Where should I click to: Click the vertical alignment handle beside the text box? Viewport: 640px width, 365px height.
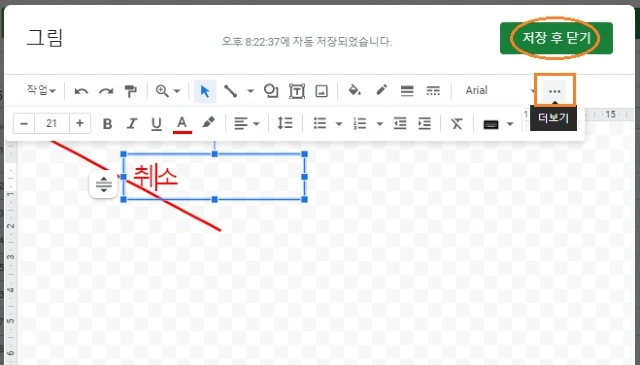coord(104,185)
